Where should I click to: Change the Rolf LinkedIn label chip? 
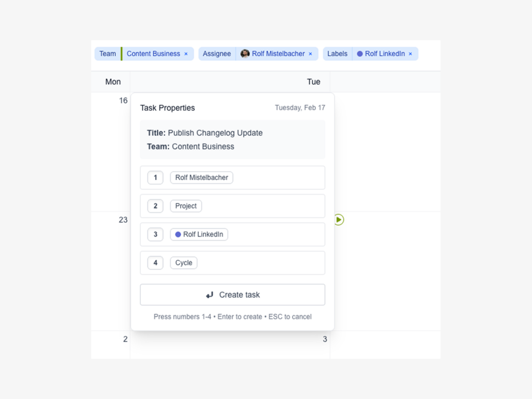(199, 234)
